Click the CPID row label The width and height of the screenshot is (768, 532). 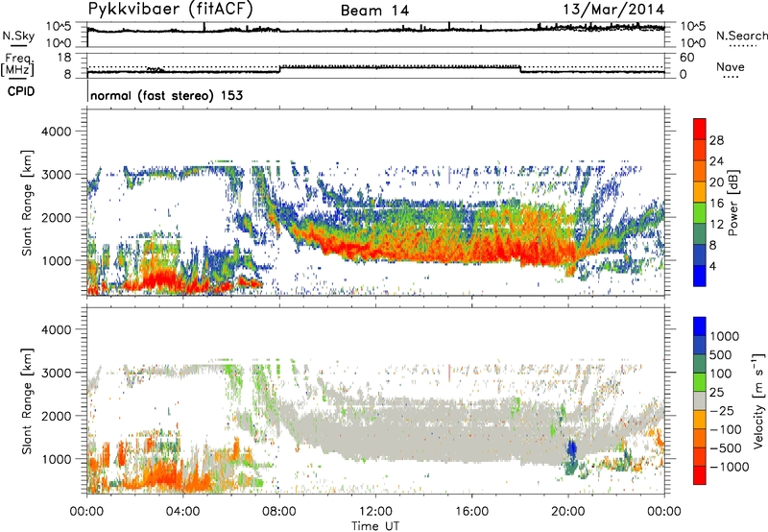click(21, 91)
